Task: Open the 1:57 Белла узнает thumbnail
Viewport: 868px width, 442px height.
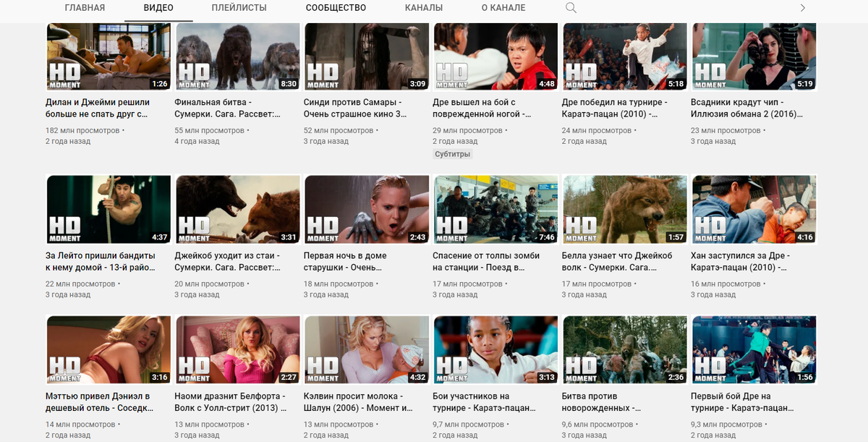Action: point(625,210)
